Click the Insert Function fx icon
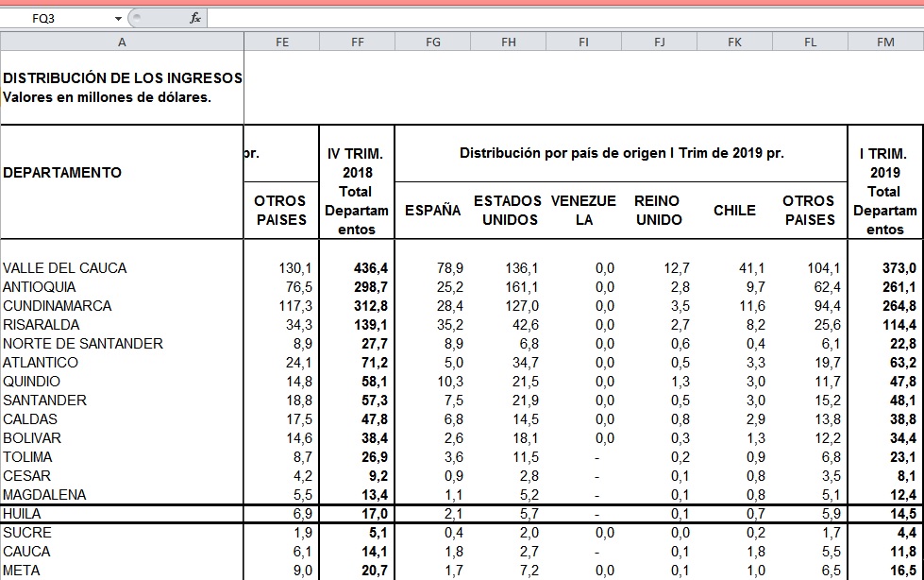924x580 pixels. [195, 18]
